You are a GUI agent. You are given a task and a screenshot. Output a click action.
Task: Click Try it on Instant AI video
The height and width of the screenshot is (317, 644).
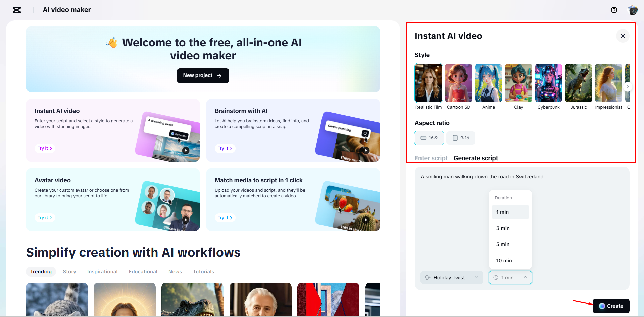pyautogui.click(x=45, y=148)
